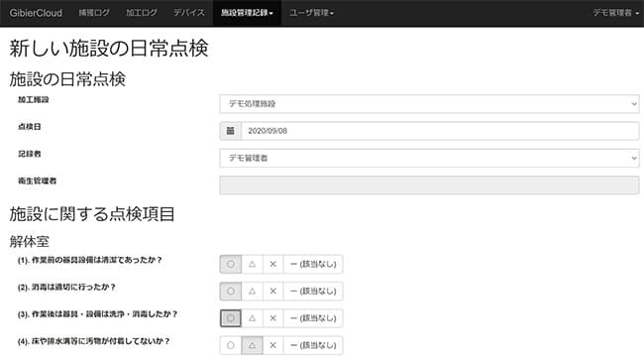Click the 解体室 section heading

(29, 241)
